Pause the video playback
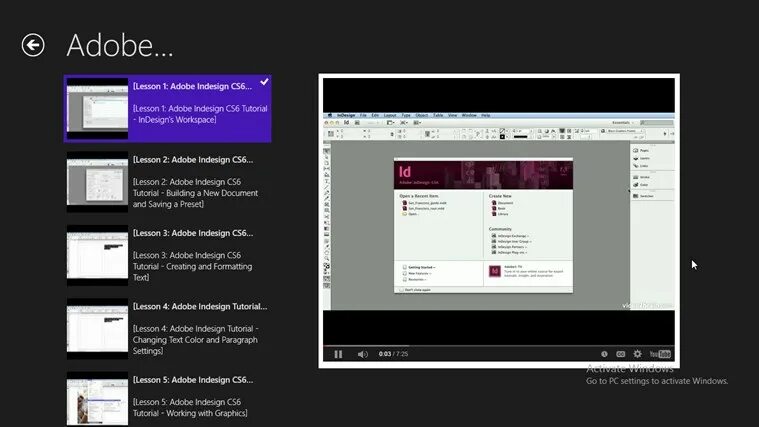This screenshot has width=759, height=427. click(338, 354)
